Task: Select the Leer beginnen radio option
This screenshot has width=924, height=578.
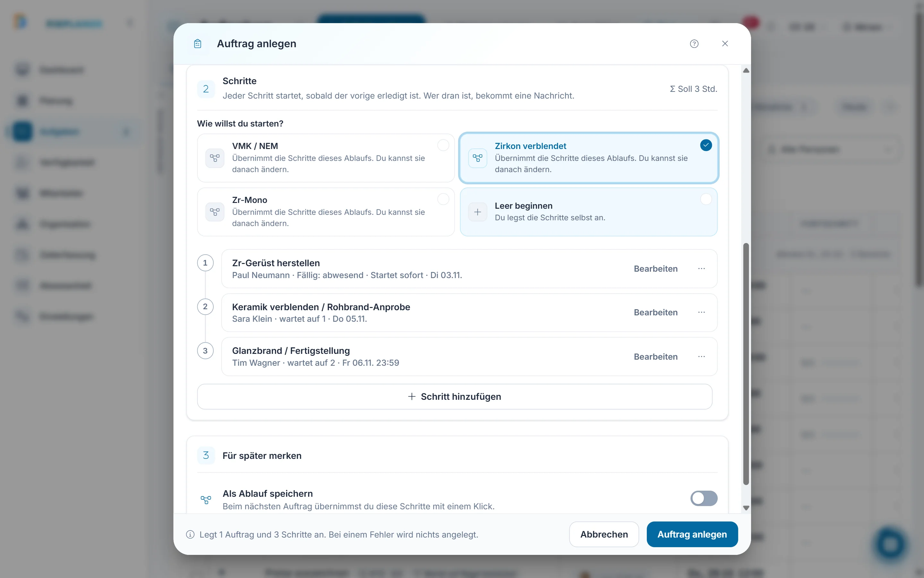Action: coord(706,199)
